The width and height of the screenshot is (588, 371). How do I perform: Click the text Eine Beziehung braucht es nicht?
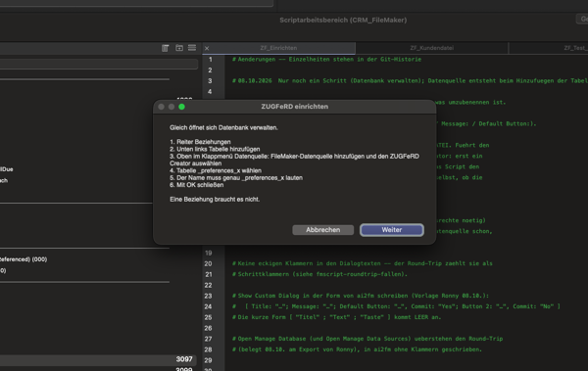coord(215,200)
